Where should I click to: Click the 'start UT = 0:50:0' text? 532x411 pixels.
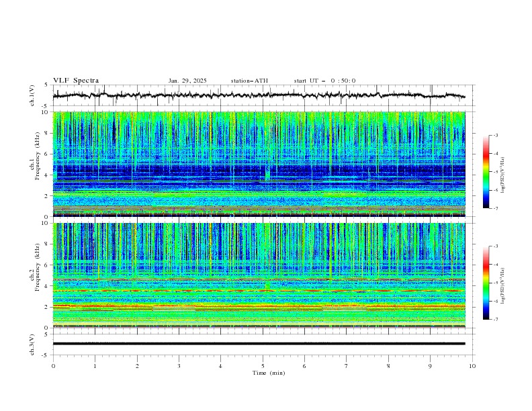[324, 81]
